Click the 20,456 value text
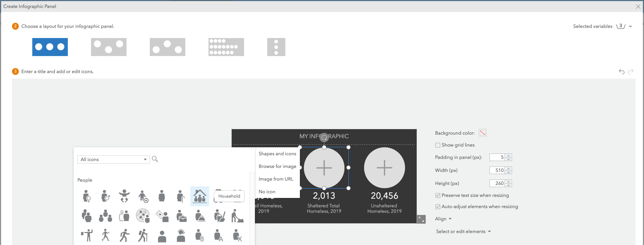 384,196
